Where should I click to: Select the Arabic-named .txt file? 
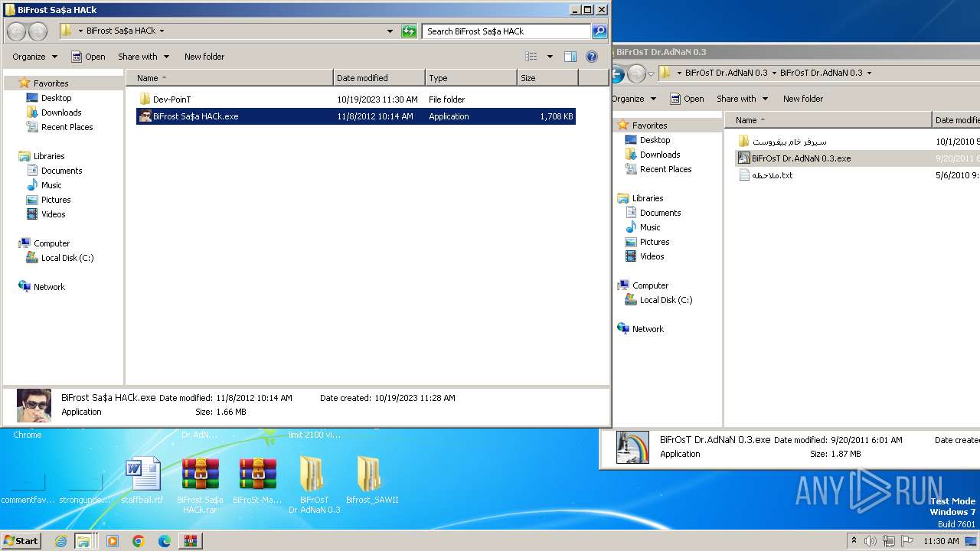(x=772, y=175)
